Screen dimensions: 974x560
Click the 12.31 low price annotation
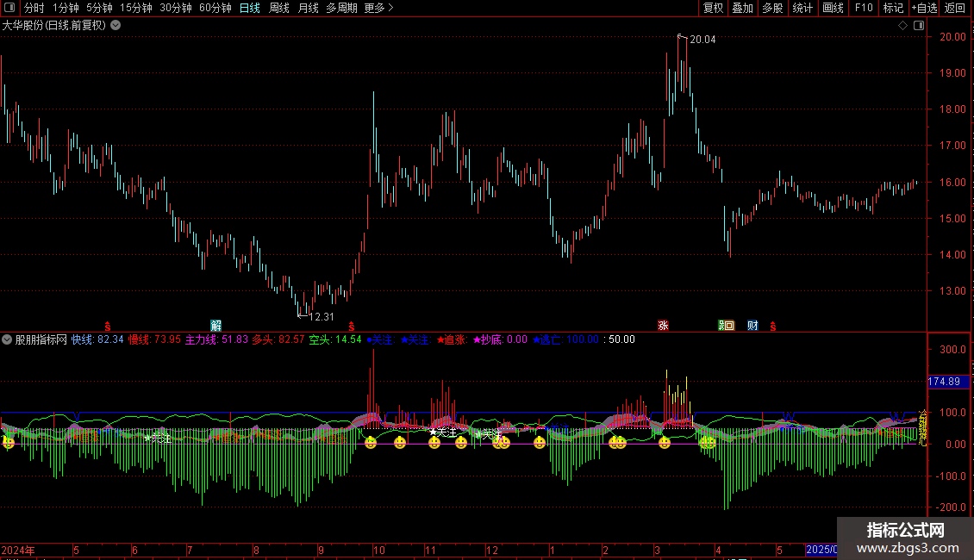pos(322,317)
